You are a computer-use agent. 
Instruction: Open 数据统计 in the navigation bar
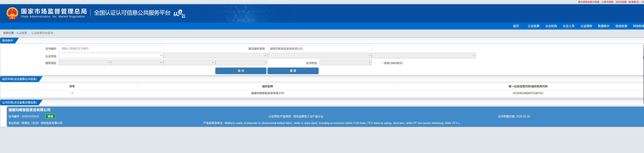click(x=603, y=26)
